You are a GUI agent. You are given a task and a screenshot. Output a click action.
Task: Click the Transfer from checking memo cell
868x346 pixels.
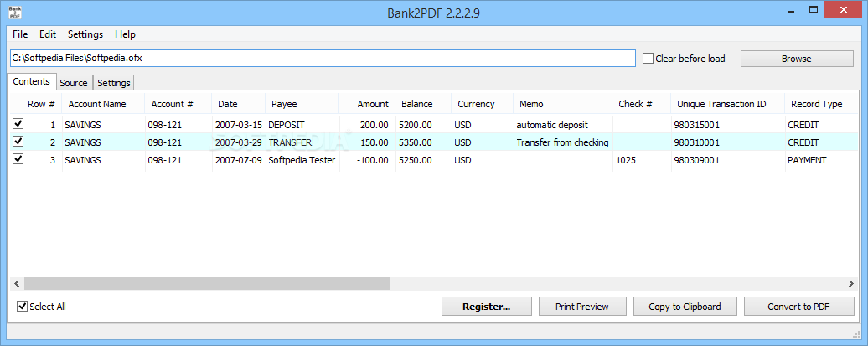[563, 142]
